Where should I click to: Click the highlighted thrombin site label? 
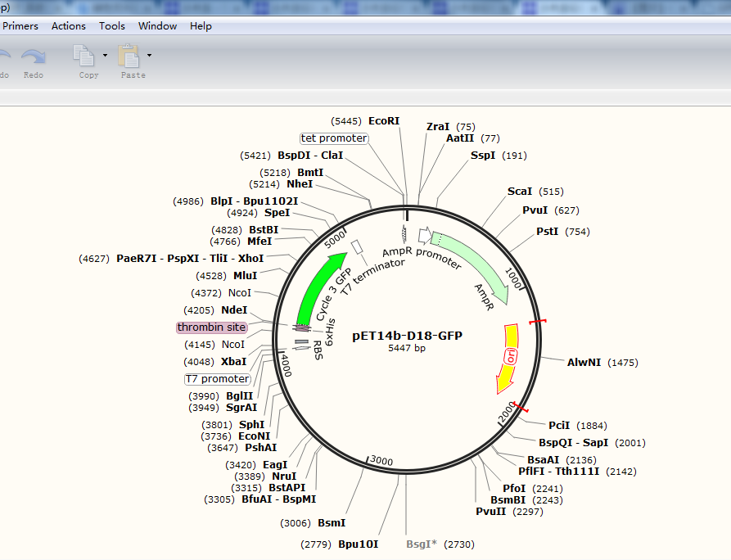[x=211, y=327]
